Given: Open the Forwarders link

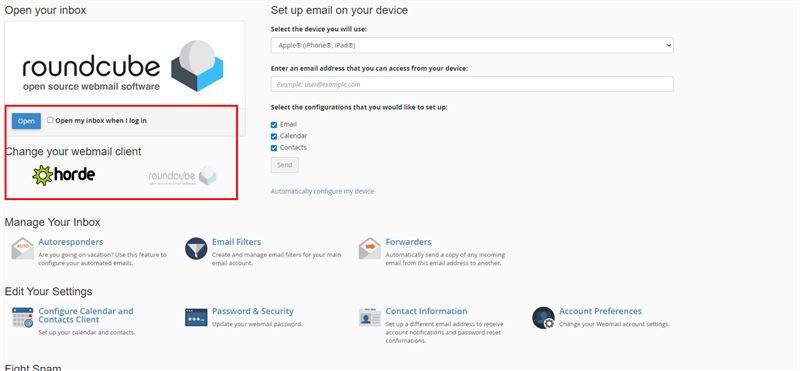Looking at the screenshot, I should click(408, 242).
